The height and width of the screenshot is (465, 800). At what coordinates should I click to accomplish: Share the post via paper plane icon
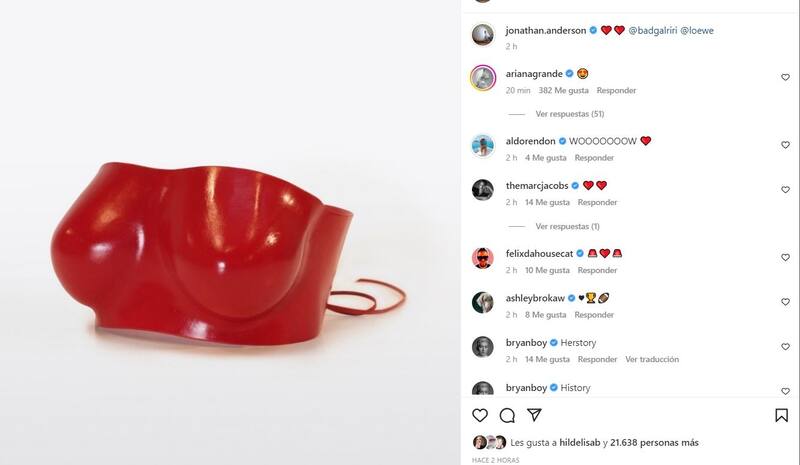coord(534,415)
